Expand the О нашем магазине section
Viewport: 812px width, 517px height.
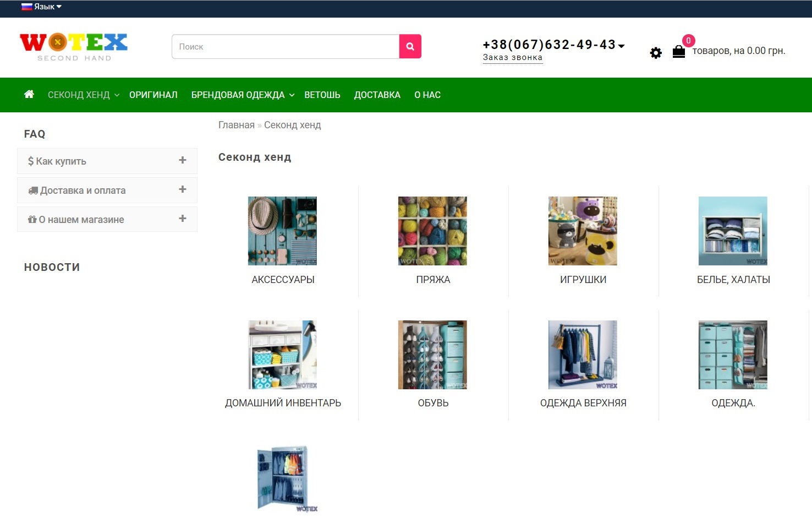click(x=182, y=219)
